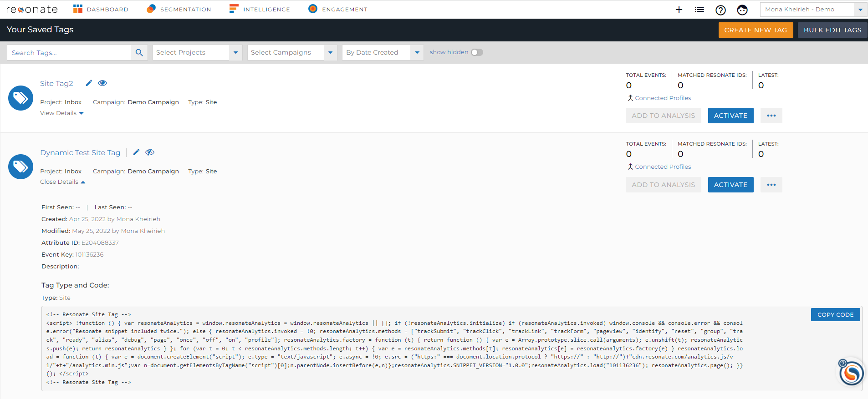This screenshot has width=868, height=399.
Task: Open the resonate home logo
Action: pos(32,9)
